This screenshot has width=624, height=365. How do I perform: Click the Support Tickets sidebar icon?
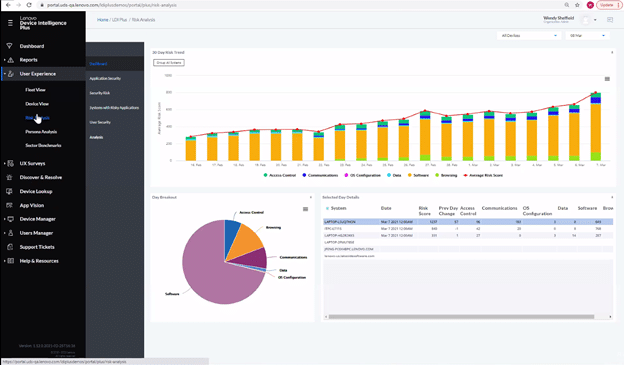(10, 247)
